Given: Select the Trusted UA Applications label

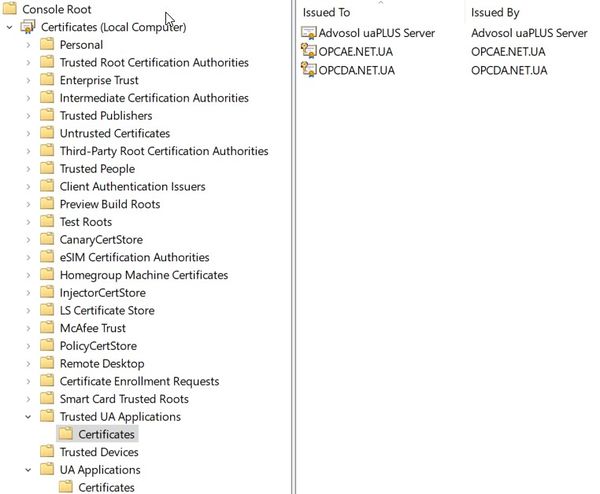Looking at the screenshot, I should 120,417.
